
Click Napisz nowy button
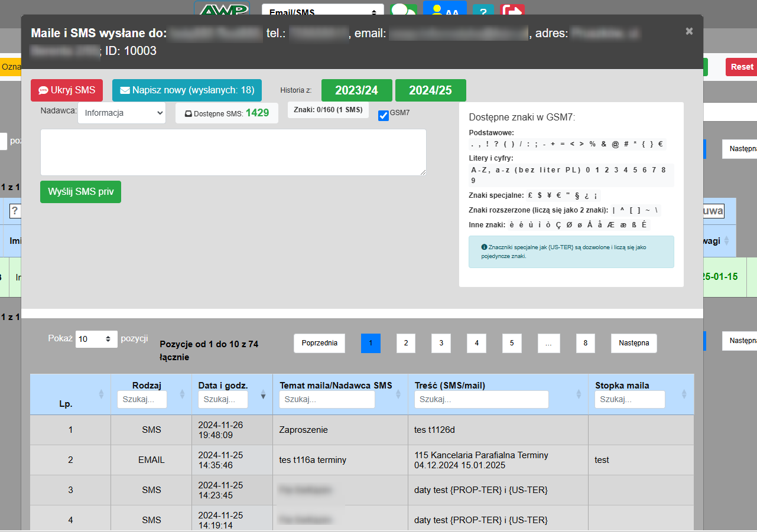tap(187, 90)
